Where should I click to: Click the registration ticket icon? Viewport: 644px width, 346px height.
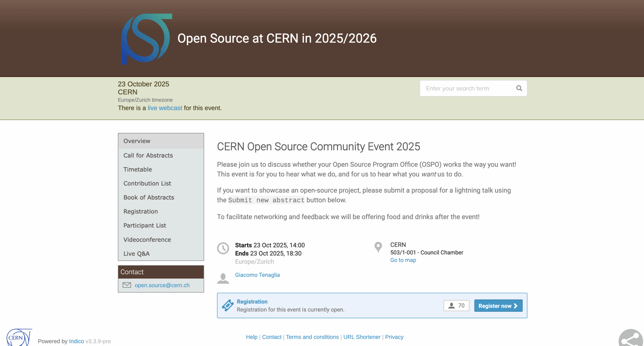point(228,305)
